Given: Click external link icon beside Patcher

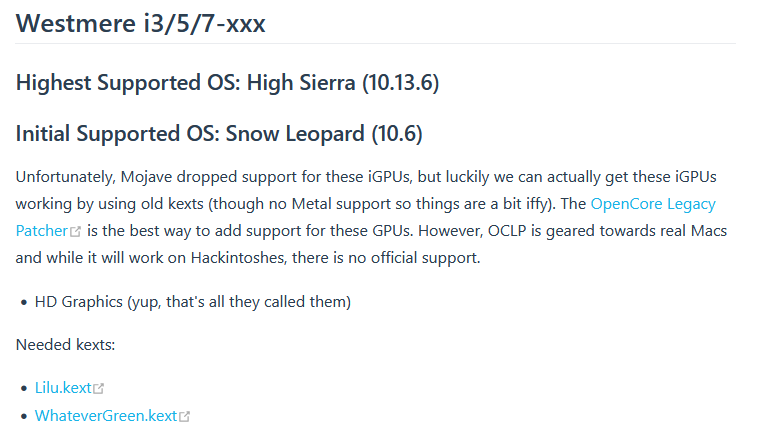Looking at the screenshot, I should click(76, 231).
